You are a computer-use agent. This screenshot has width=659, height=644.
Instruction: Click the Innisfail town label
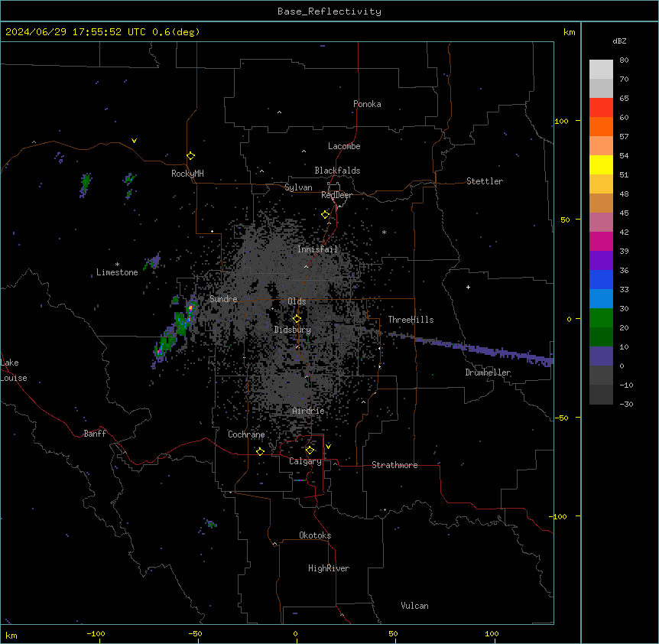tap(318, 249)
